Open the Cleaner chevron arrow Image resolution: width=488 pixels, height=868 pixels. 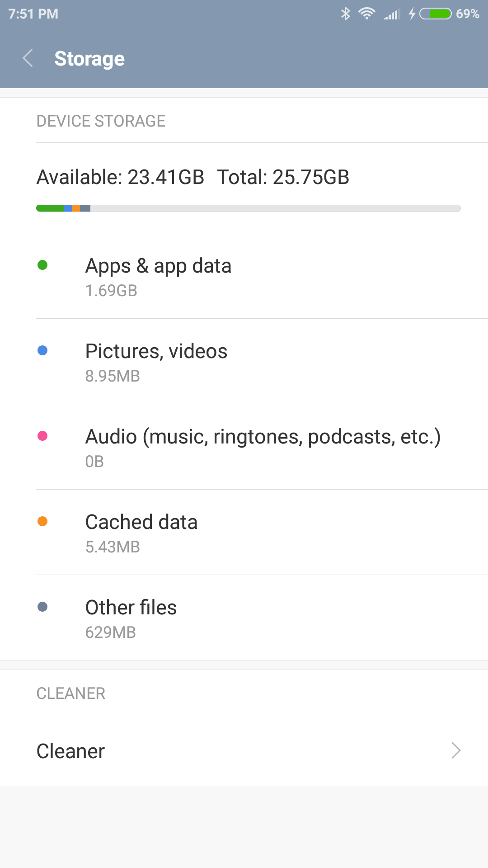click(x=456, y=750)
